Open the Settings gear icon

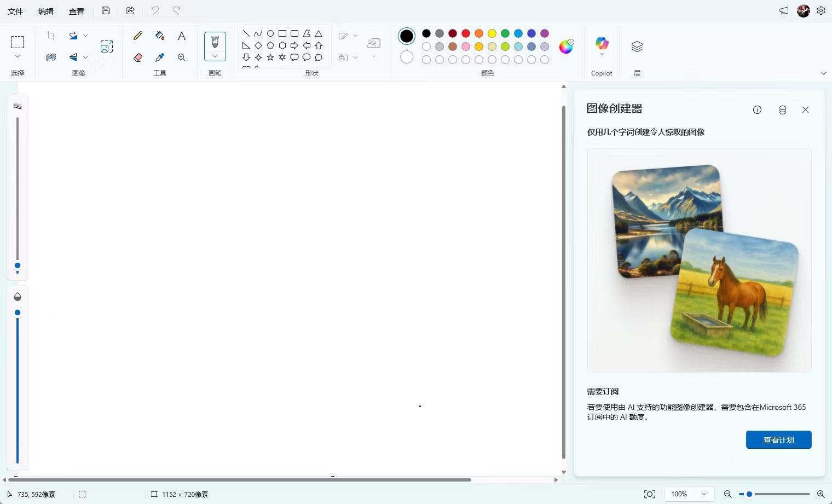(x=821, y=10)
